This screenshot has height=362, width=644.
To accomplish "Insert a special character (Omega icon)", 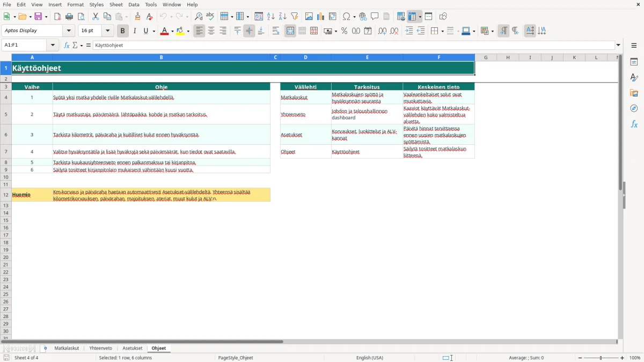I will point(347,17).
